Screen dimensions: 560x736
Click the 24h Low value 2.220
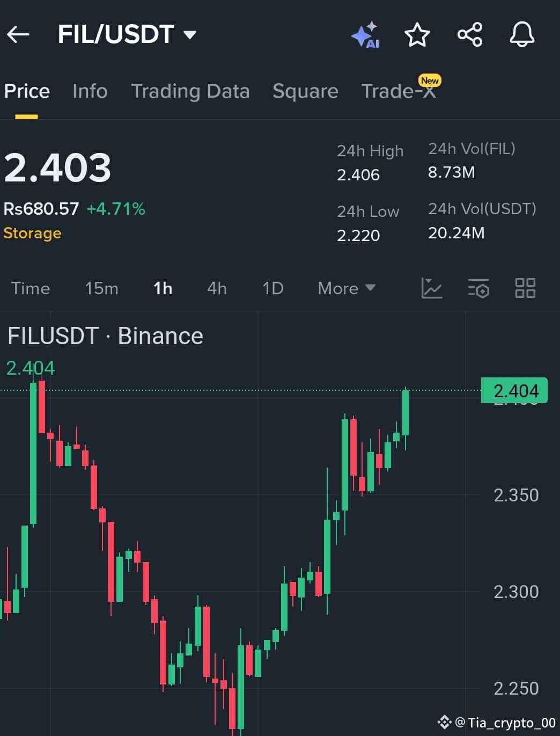pos(358,235)
